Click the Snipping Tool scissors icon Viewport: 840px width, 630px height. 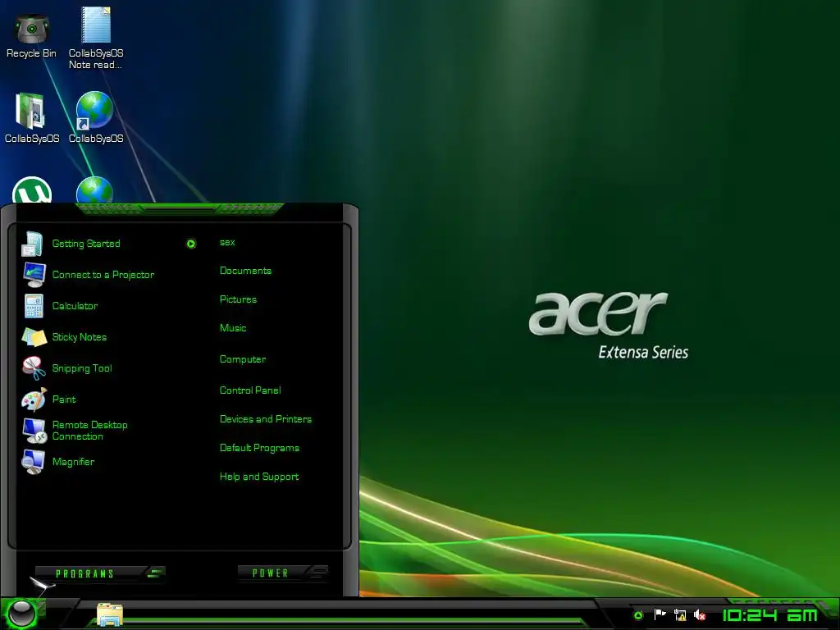coord(34,368)
